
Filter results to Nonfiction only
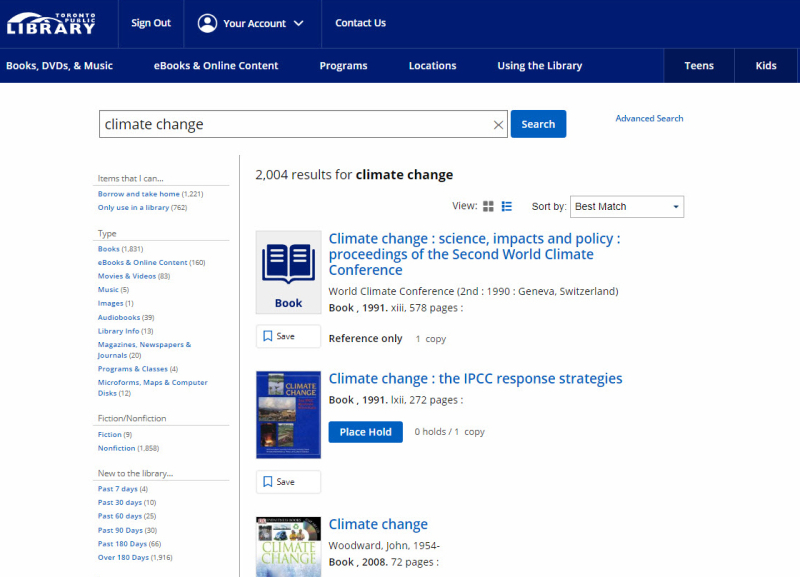[x=116, y=448]
